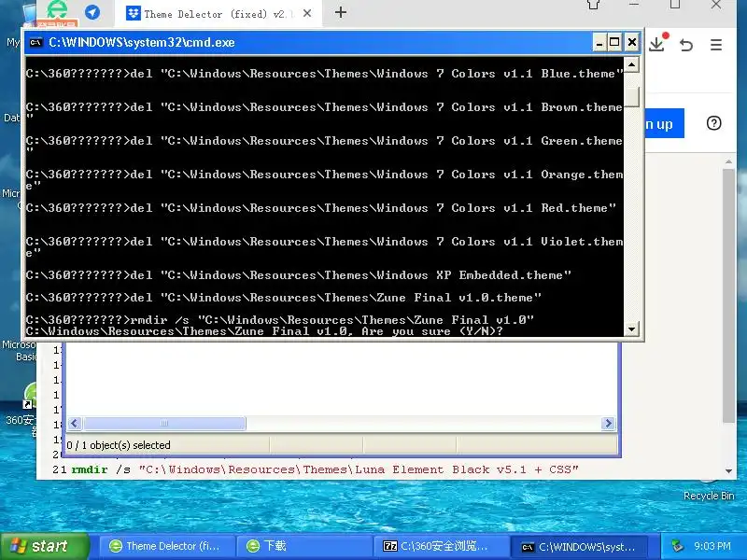Close the Theme Delector browser tab
The width and height of the screenshot is (747, 560).
coord(307,13)
